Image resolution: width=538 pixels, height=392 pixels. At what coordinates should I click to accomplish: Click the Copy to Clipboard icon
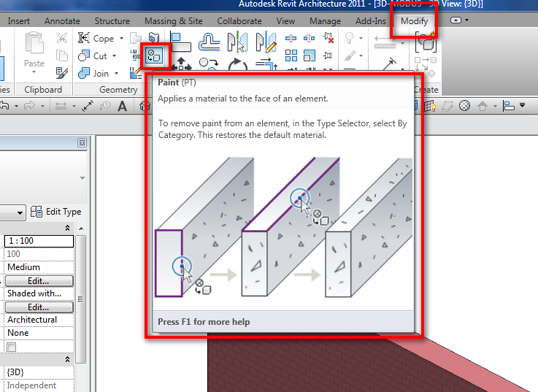[62, 55]
